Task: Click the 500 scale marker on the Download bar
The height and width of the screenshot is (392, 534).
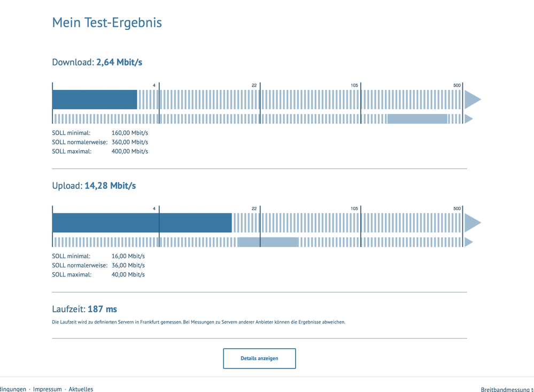Action: click(x=456, y=86)
